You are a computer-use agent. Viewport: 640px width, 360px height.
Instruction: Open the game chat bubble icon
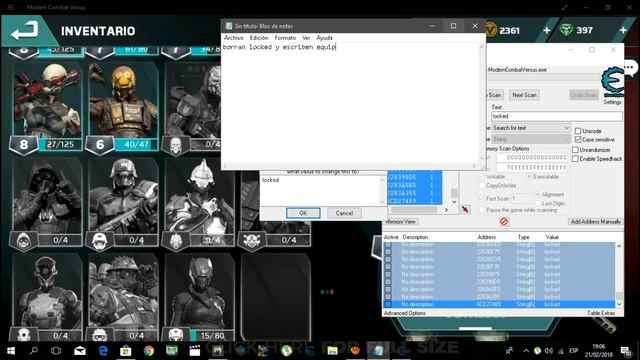630,67
